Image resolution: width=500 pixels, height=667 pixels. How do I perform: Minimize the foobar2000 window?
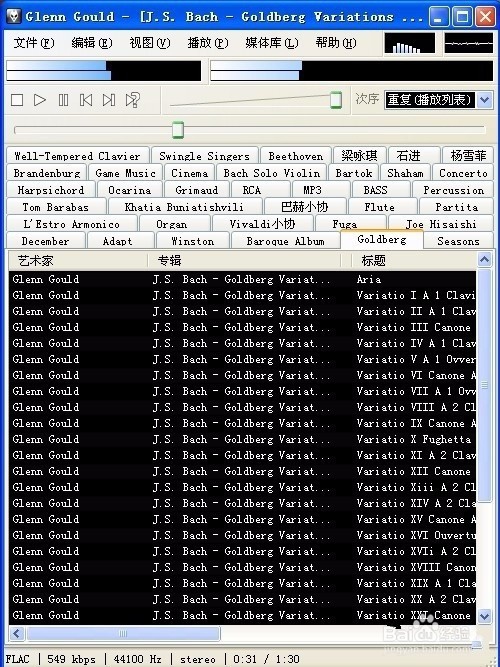click(x=438, y=17)
